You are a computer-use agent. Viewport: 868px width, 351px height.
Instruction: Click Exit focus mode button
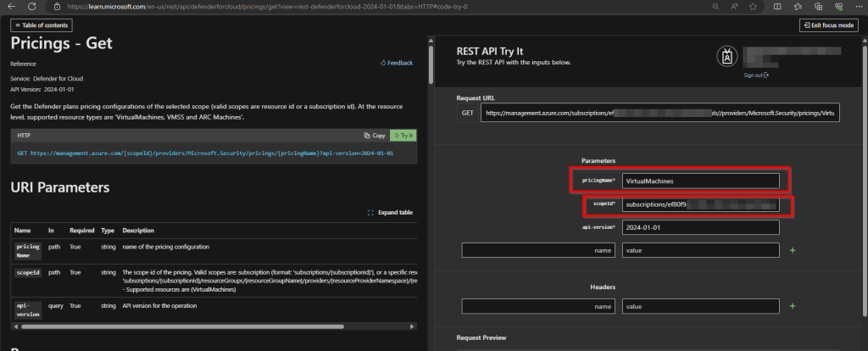pos(828,25)
